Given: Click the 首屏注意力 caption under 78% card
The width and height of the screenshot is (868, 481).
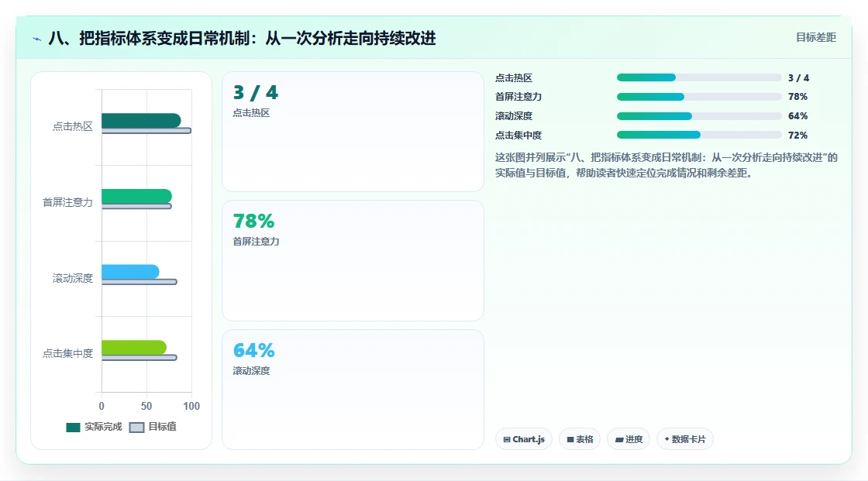Looking at the screenshot, I should [256, 242].
